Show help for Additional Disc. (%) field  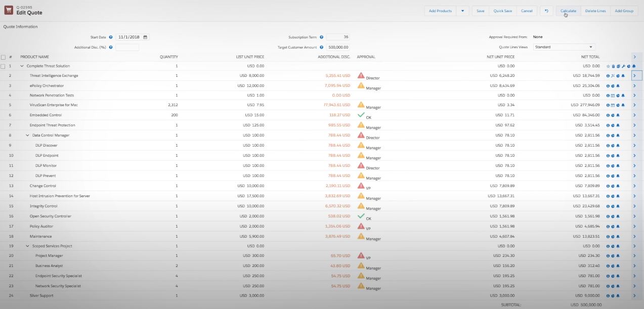(111, 47)
